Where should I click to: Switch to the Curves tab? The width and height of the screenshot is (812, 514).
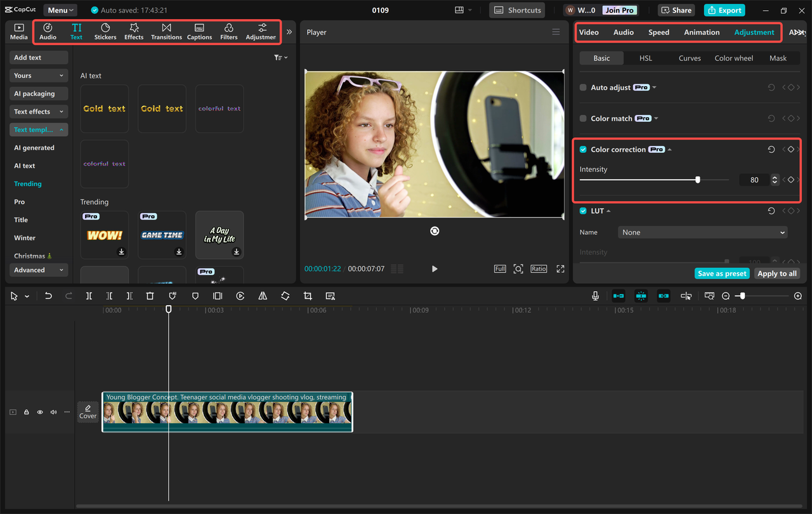click(x=689, y=58)
